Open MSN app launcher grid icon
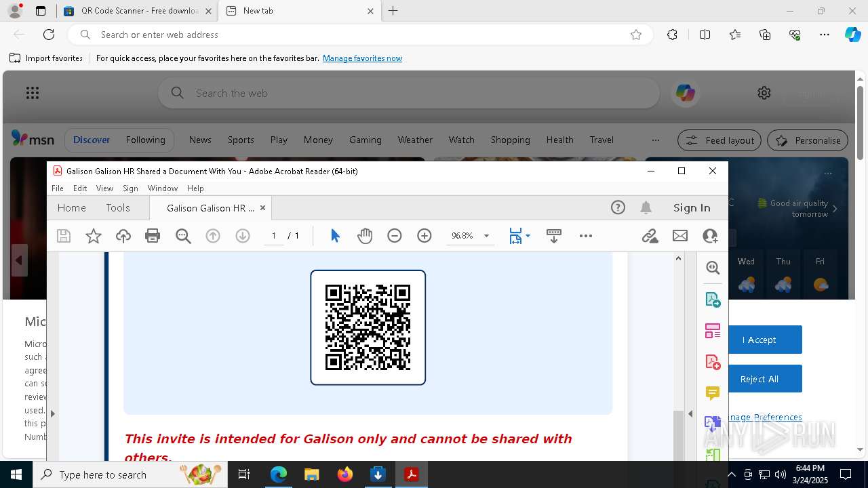The width and height of the screenshot is (868, 488). [33, 93]
